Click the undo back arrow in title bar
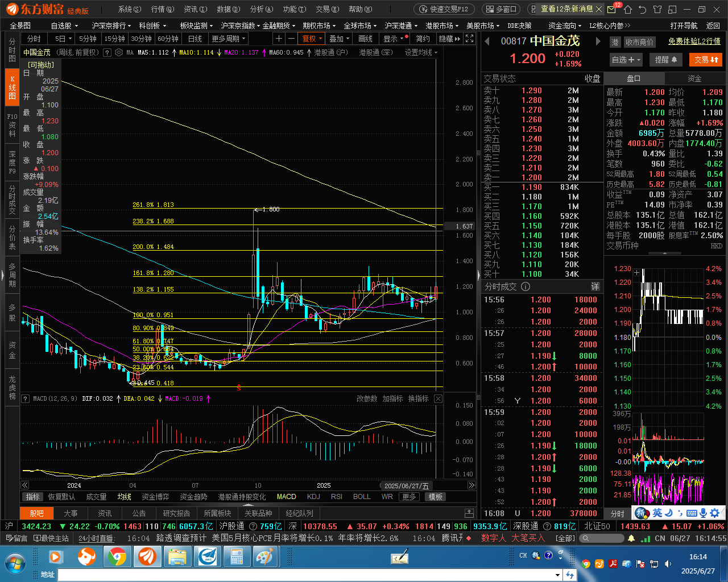 pyautogui.click(x=642, y=9)
